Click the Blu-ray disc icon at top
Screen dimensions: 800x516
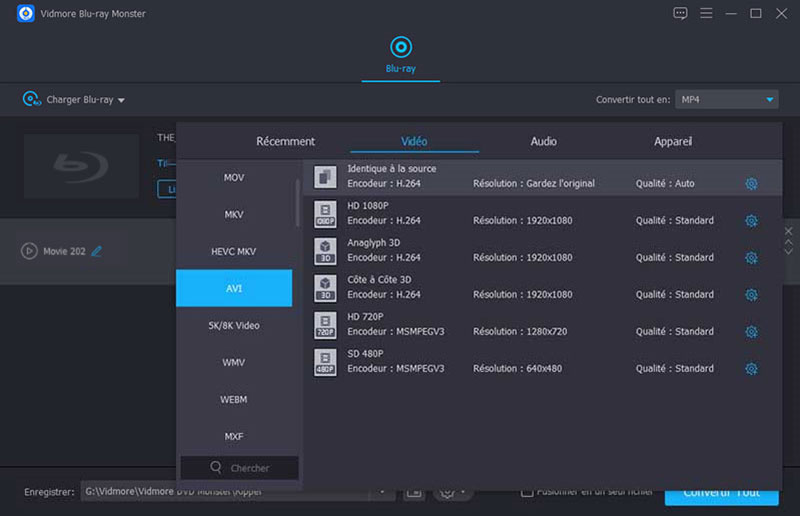coord(400,47)
